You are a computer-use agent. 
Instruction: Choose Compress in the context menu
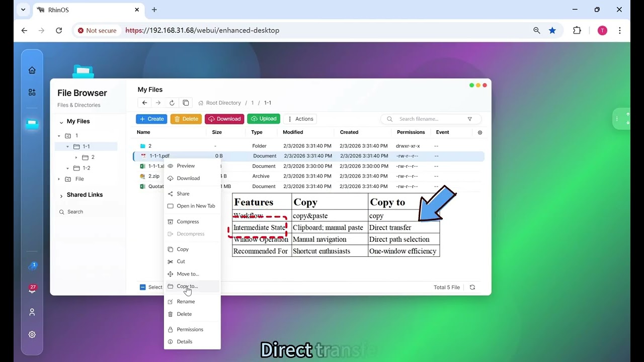pos(192,221)
